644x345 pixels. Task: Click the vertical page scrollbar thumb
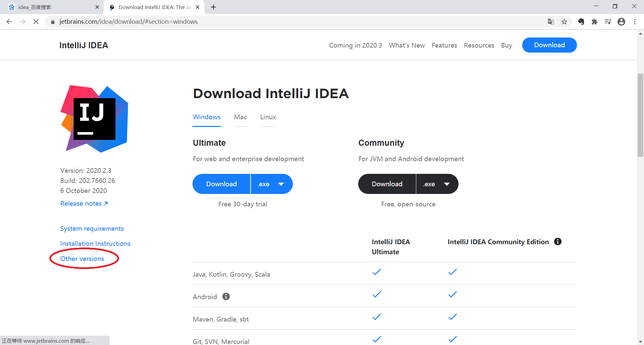click(x=640, y=115)
